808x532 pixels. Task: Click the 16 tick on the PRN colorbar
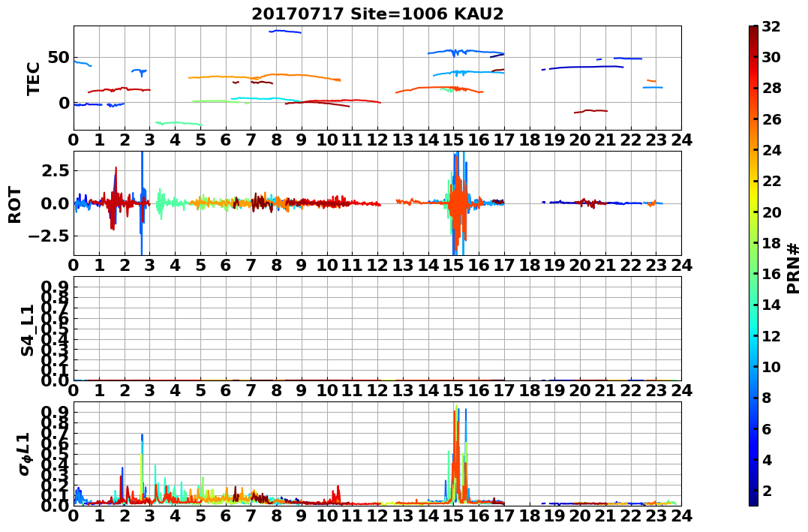pyautogui.click(x=771, y=274)
